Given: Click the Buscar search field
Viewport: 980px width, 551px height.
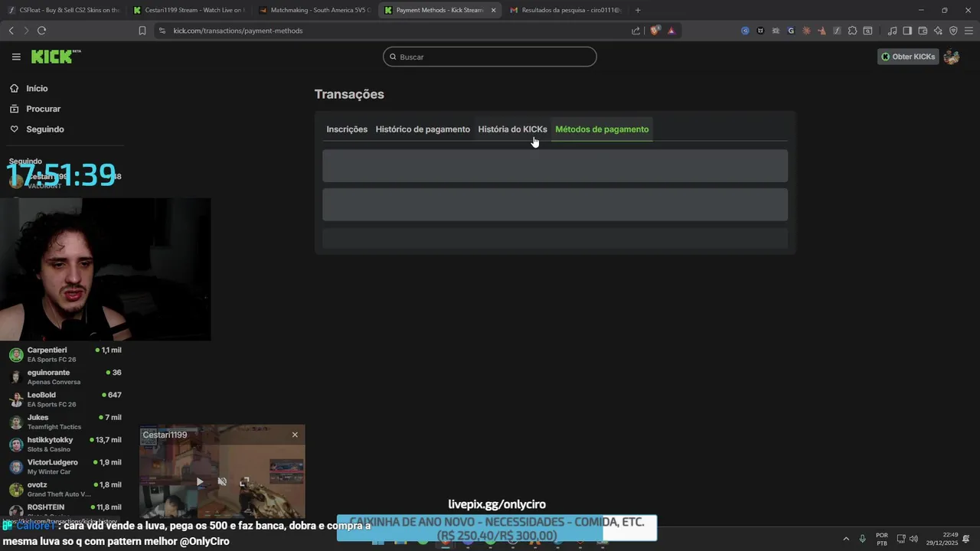Looking at the screenshot, I should pyautogui.click(x=490, y=57).
